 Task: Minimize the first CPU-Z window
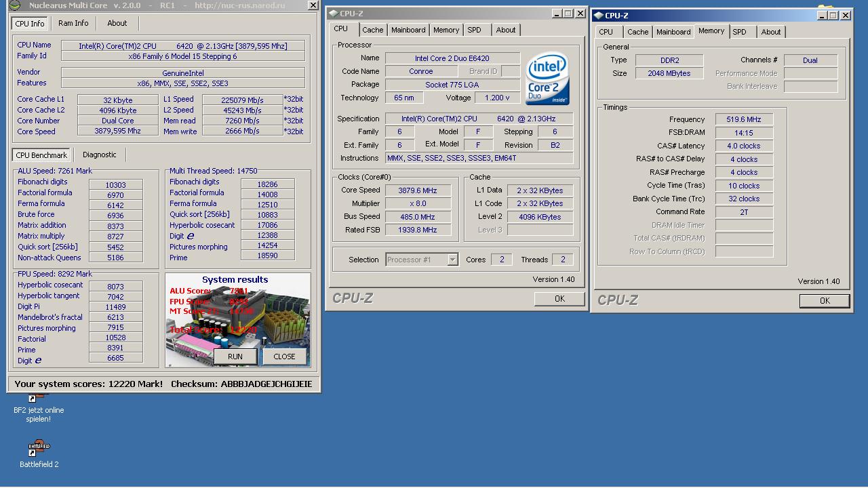556,14
